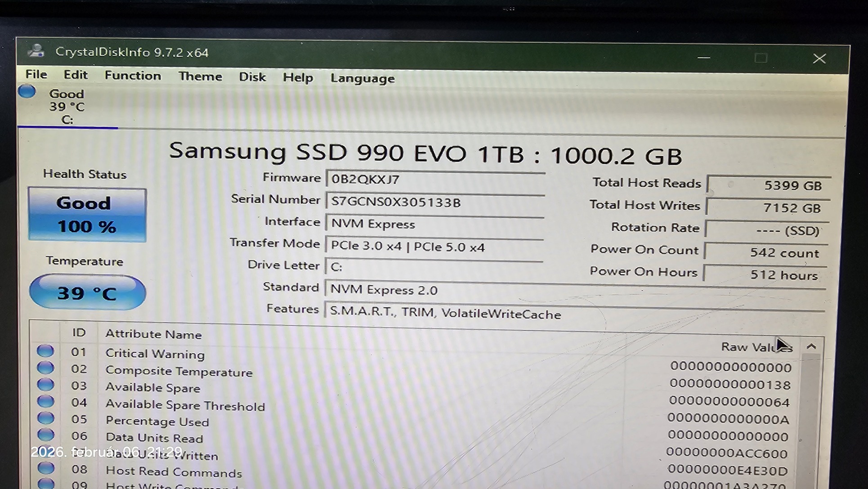Open the File menu
The image size is (868, 489).
point(36,74)
